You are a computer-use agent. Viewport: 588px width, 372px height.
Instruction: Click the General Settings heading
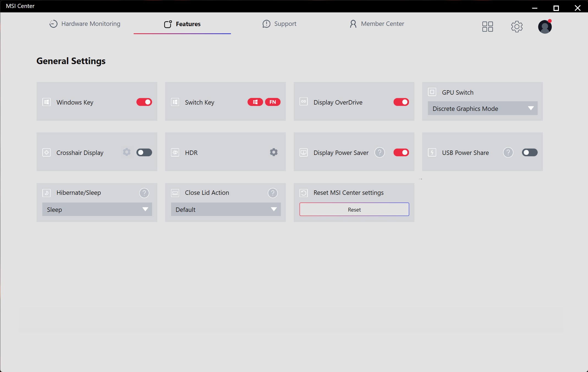coord(71,61)
